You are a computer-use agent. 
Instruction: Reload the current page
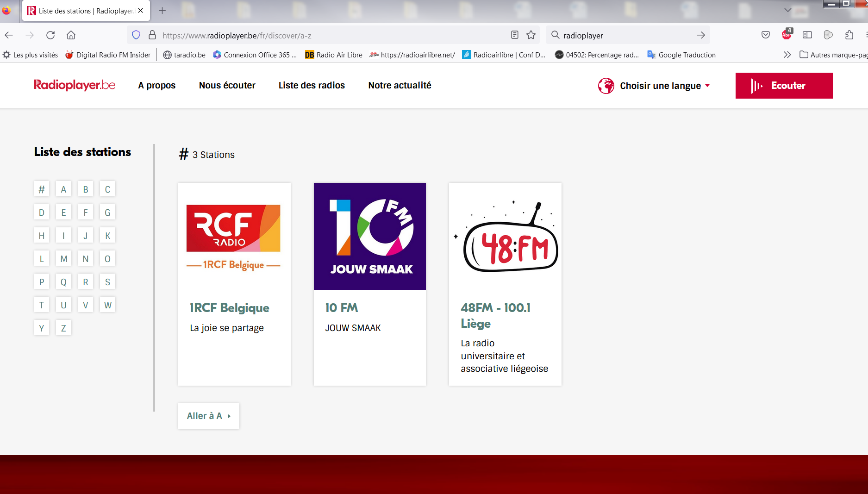click(x=50, y=35)
